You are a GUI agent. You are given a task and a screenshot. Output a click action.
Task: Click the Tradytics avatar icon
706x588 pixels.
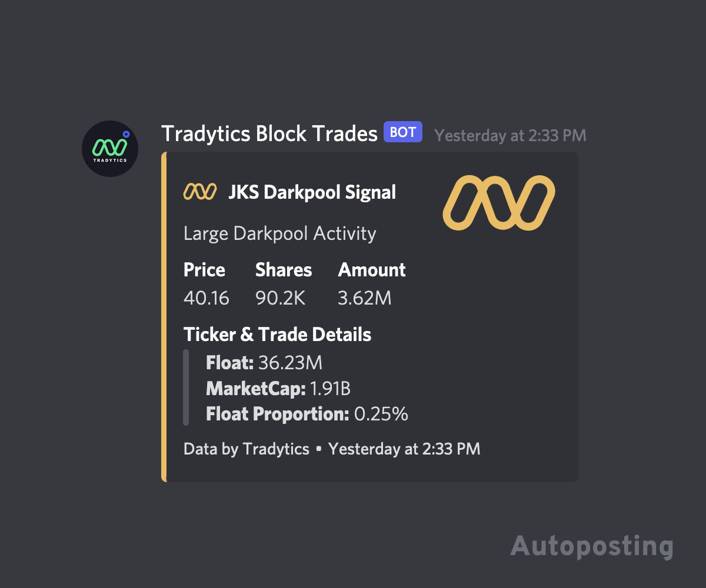tap(109, 148)
